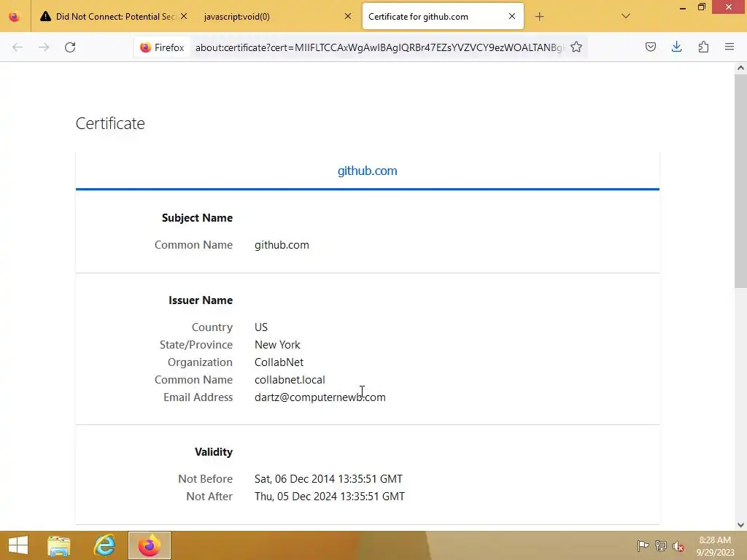
Task: Click the email dartz@computernewb.com
Action: (320, 397)
